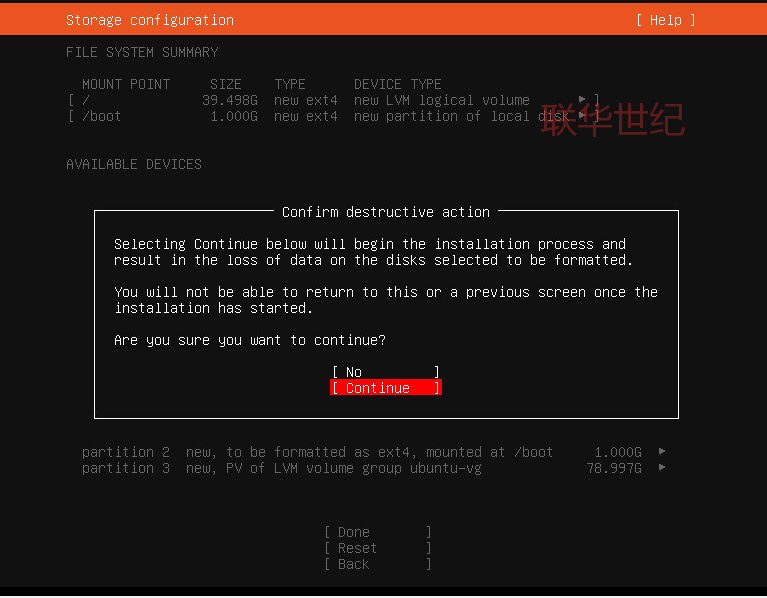The image size is (767, 598).
Task: Select the Reset button
Action: click(x=378, y=548)
